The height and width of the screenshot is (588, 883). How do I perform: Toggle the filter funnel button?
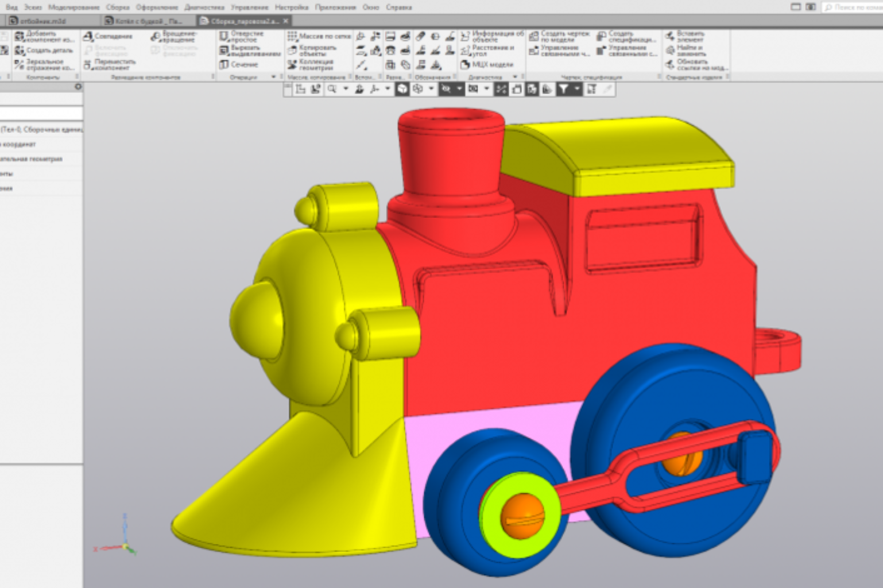pos(563,89)
